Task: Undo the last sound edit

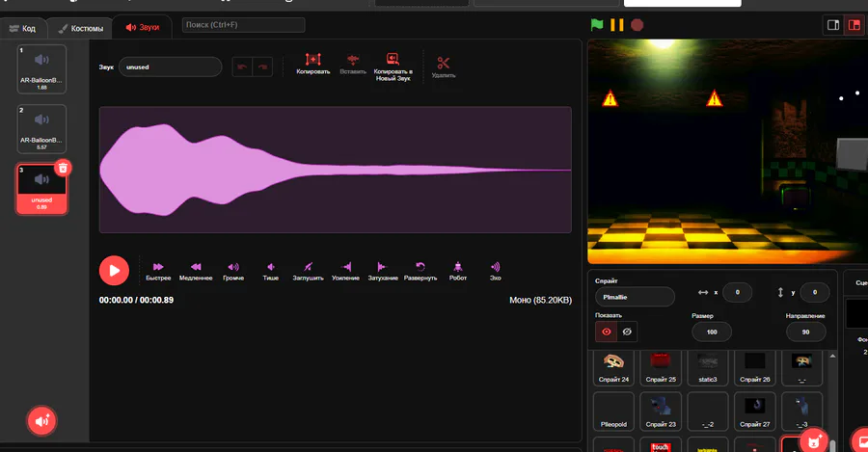Action: (x=242, y=66)
